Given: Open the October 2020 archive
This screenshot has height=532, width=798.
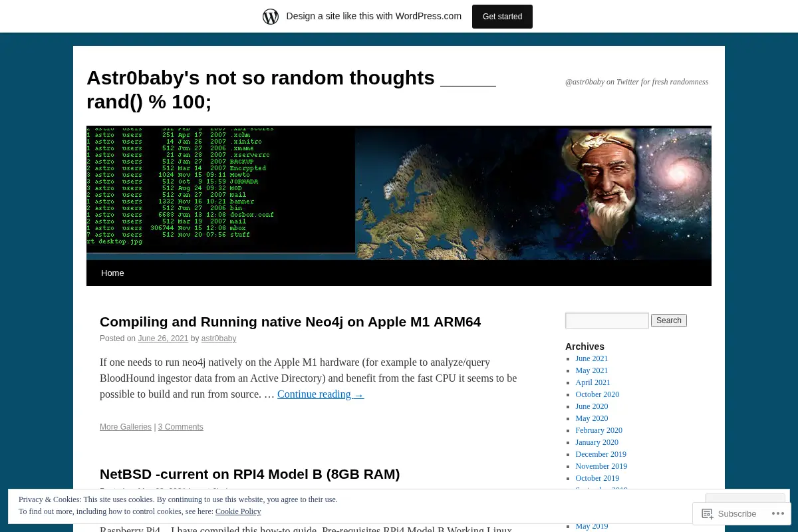Looking at the screenshot, I should point(597,394).
